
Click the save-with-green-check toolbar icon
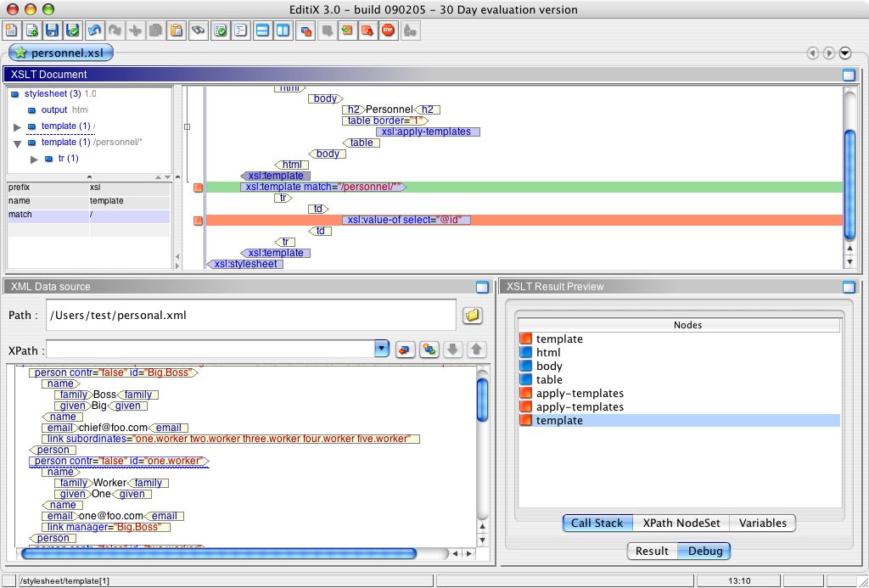[73, 30]
